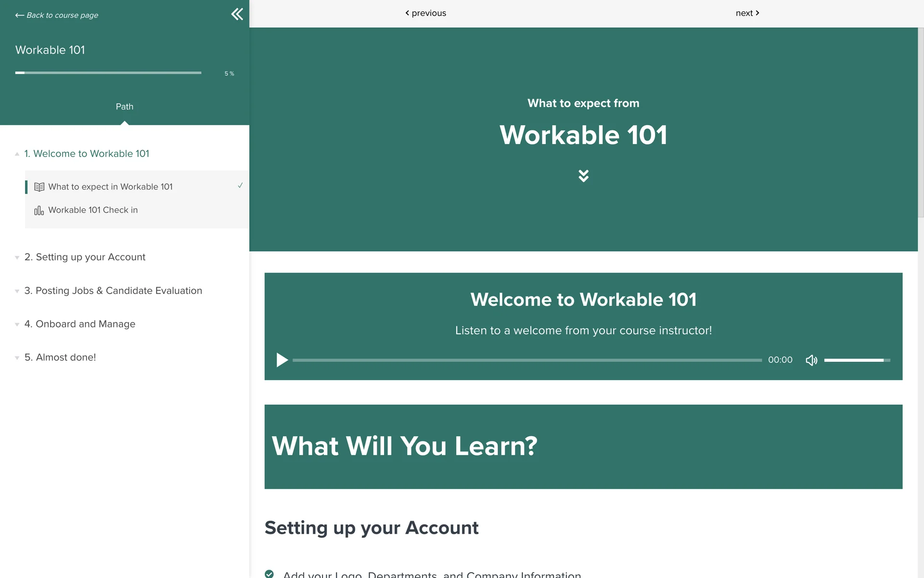This screenshot has height=578, width=924.
Task: Mute audio with the speaker icon
Action: tap(811, 360)
